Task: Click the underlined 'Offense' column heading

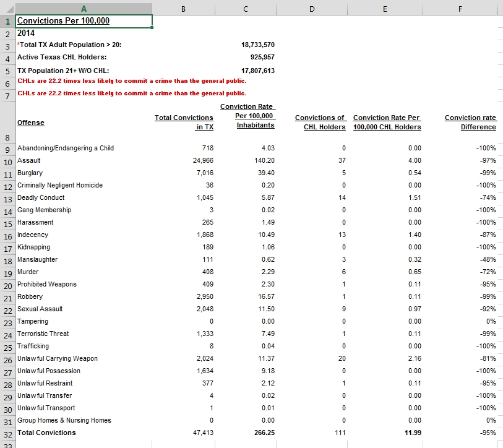Action: [31, 123]
